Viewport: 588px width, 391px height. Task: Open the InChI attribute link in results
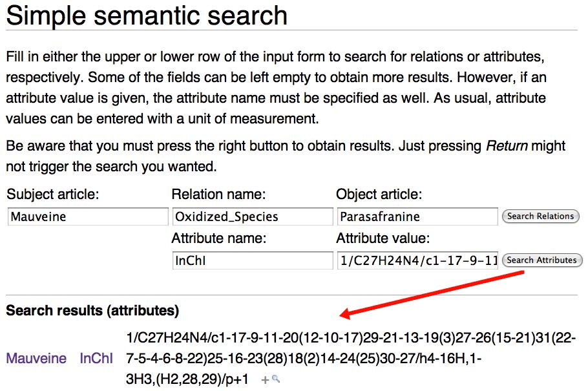(96, 358)
